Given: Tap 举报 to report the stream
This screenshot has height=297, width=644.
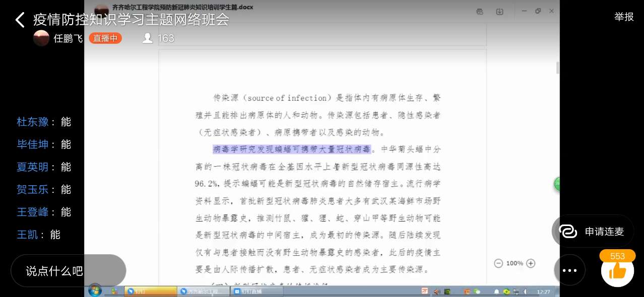Looking at the screenshot, I should 624,17.
